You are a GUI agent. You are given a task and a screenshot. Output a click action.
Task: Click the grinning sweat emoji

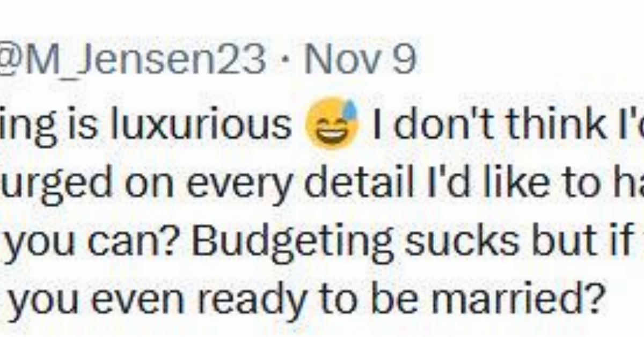point(331,123)
